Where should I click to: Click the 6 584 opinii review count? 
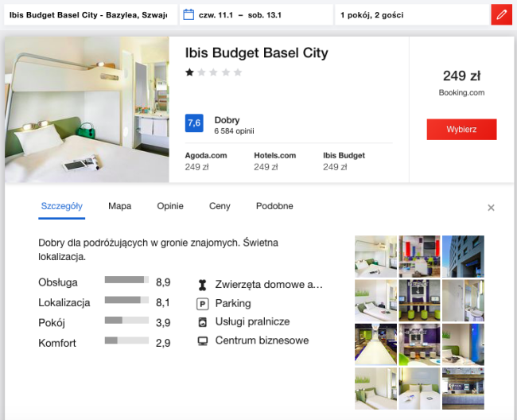(234, 131)
